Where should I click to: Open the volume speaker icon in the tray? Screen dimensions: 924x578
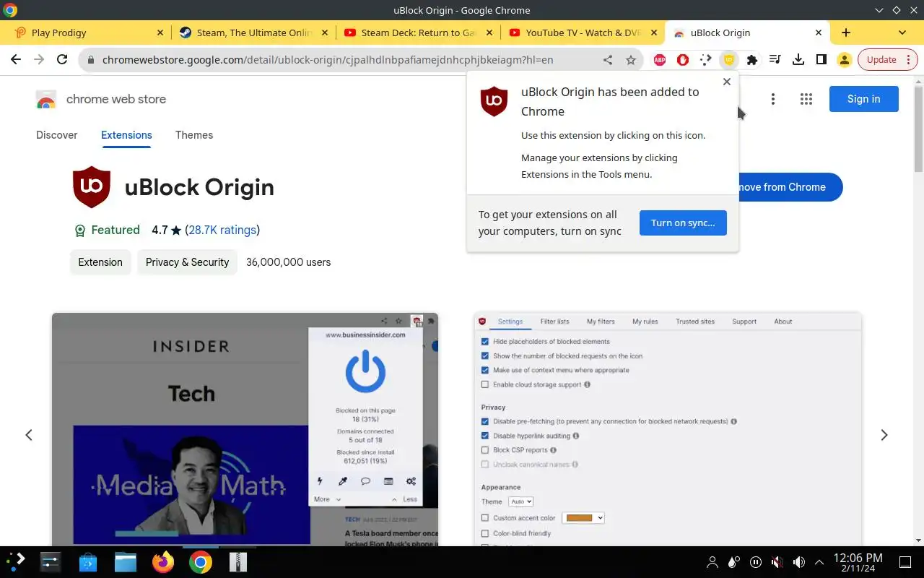(798, 562)
